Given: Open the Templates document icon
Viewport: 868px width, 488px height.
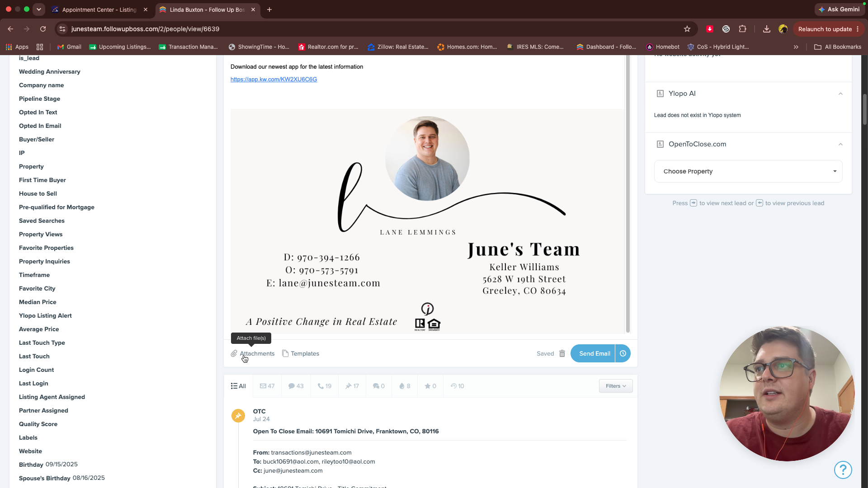Looking at the screenshot, I should pyautogui.click(x=285, y=353).
